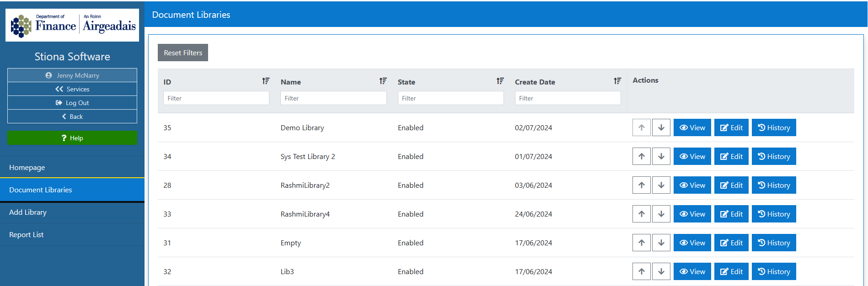This screenshot has width=868, height=286.
Task: Move RashmiLibrary4 down one position
Action: coord(661,214)
